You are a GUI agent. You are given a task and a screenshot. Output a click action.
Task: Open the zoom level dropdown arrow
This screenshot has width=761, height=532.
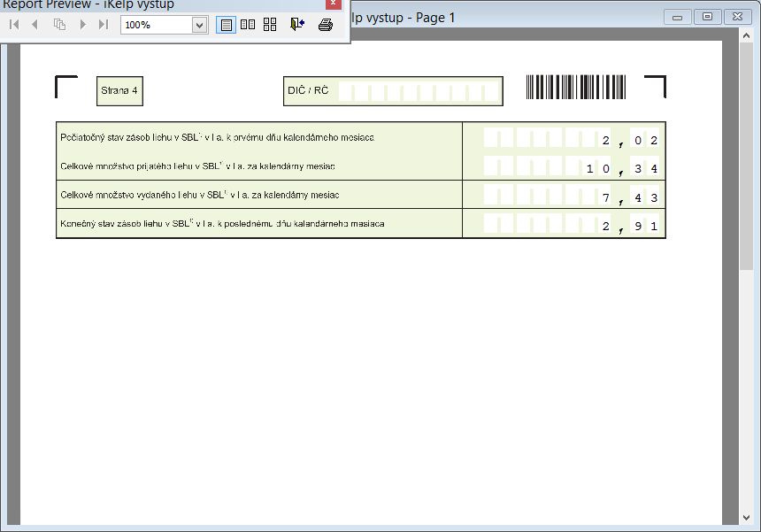tap(200, 25)
